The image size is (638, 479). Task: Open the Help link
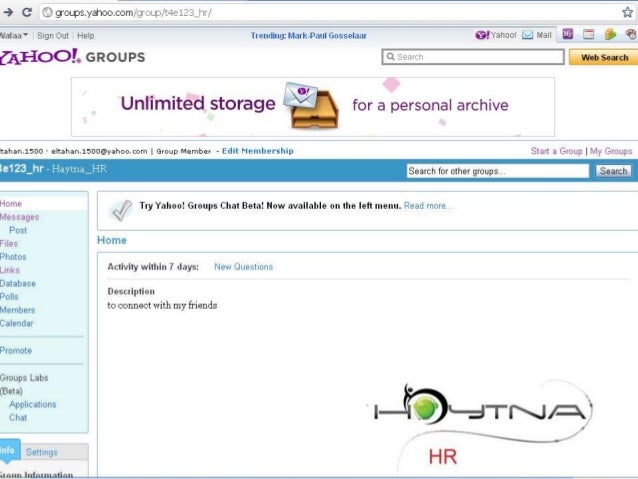[x=85, y=36]
